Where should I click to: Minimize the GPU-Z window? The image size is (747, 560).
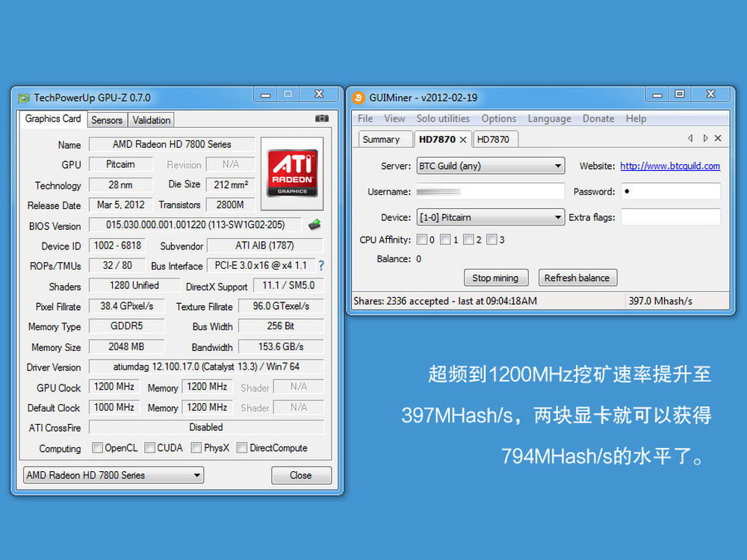(x=265, y=95)
